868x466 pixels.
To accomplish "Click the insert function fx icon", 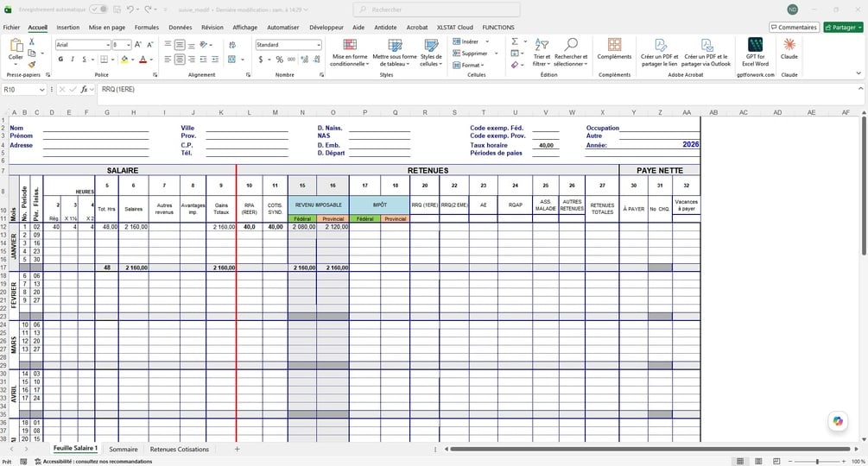I will tap(84, 89).
